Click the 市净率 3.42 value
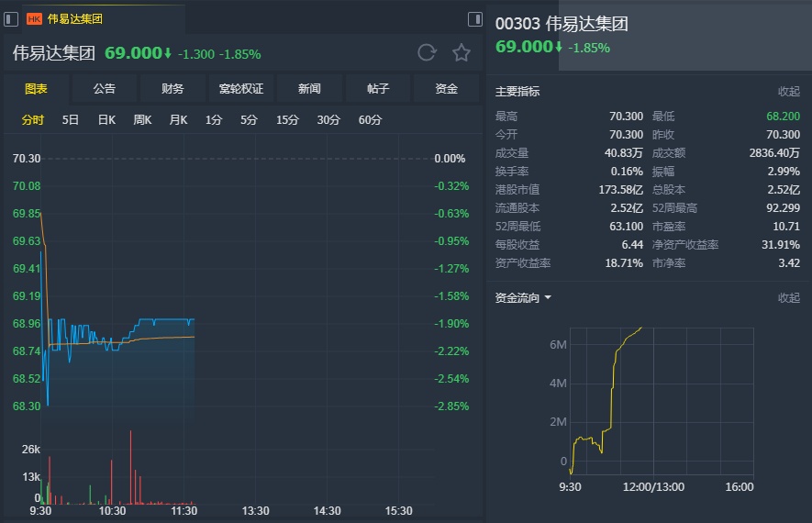The width and height of the screenshot is (812, 523). coord(789,263)
